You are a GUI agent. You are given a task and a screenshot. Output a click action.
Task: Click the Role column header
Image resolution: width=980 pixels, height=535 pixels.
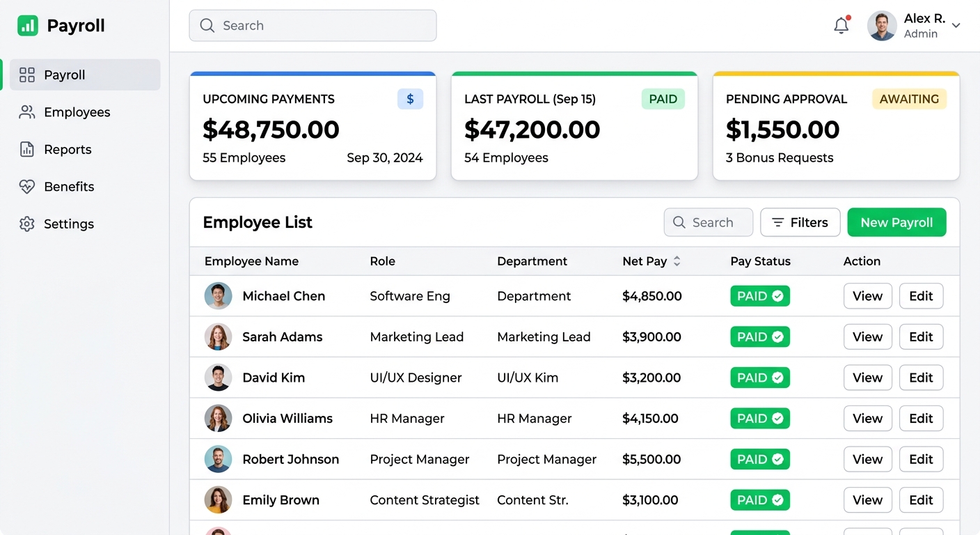[x=382, y=261]
